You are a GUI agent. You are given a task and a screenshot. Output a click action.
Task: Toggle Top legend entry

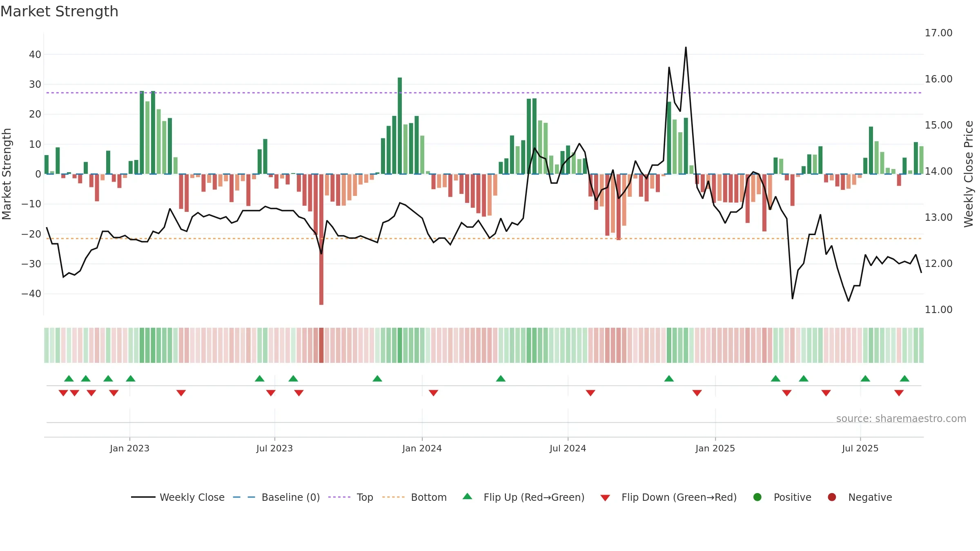[x=351, y=497]
